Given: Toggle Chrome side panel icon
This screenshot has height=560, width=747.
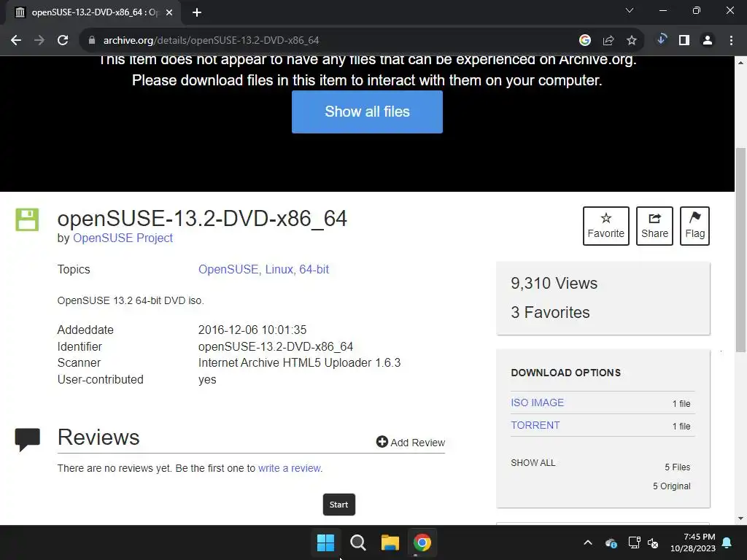Looking at the screenshot, I should [684, 41].
